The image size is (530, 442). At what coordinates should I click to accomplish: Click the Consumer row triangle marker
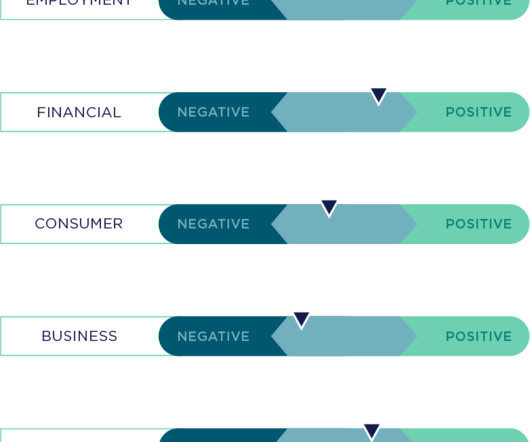[329, 208]
